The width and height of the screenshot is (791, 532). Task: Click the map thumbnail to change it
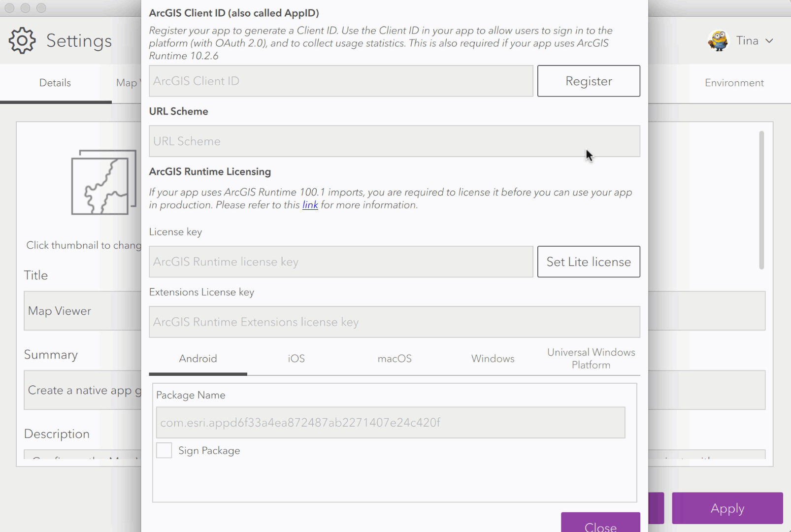(103, 182)
